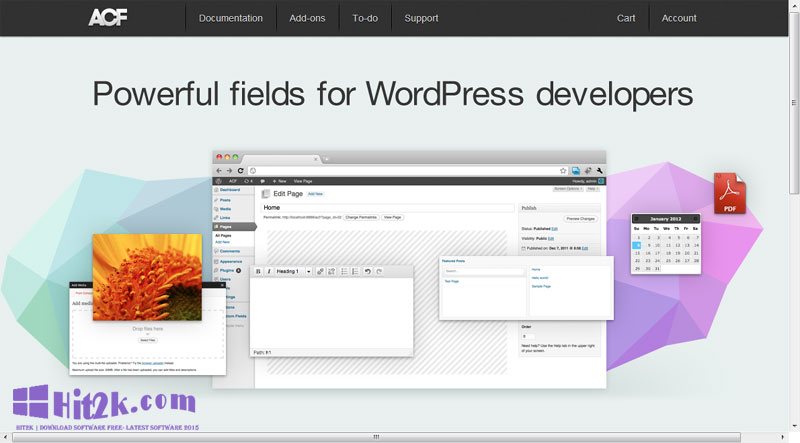The width and height of the screenshot is (800, 443).
Task: Click Sample Page in Featured Posts list
Action: pos(541,286)
